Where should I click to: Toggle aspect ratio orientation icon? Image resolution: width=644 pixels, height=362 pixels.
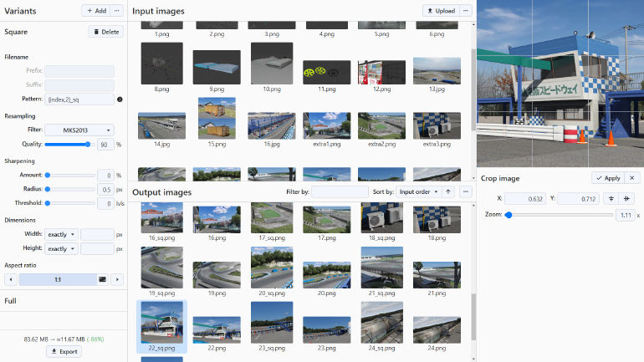click(x=102, y=279)
